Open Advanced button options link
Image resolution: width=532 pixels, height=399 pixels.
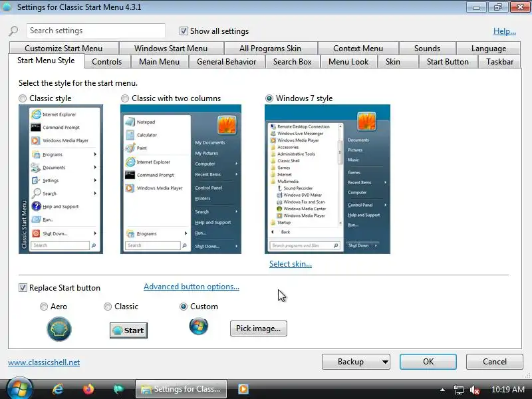click(x=192, y=287)
